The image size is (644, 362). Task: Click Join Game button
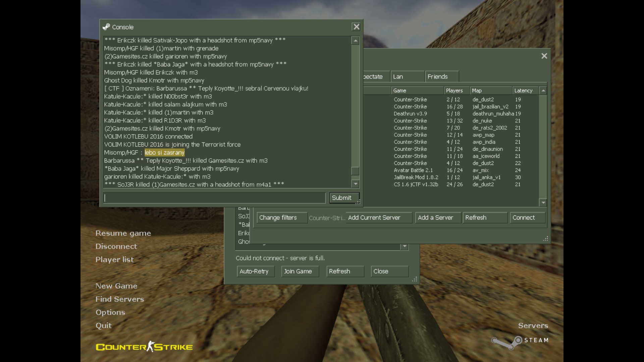coord(300,271)
